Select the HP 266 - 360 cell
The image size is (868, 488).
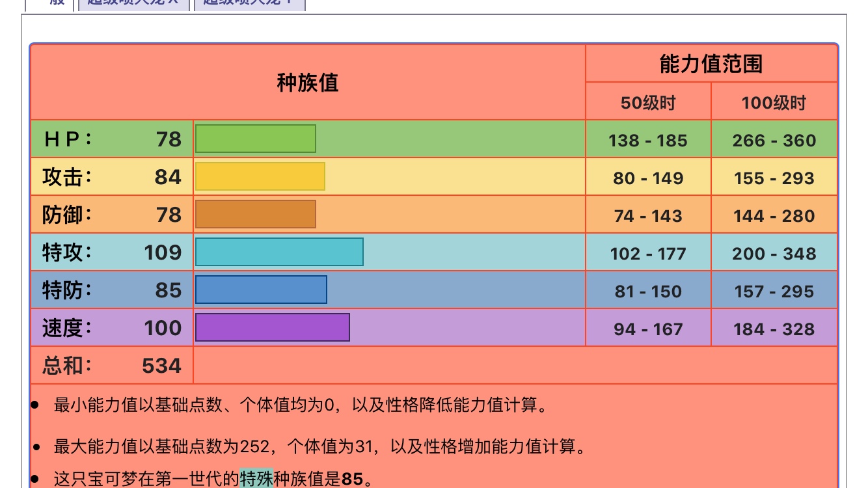click(774, 140)
